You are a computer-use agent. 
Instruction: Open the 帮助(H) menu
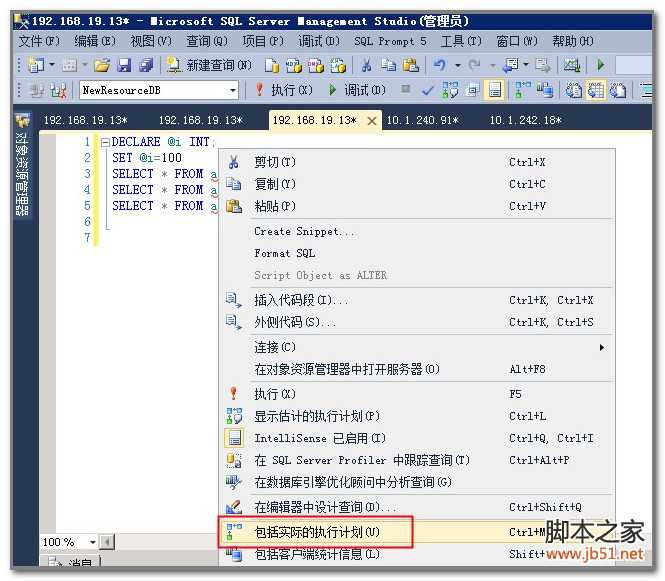click(x=573, y=41)
